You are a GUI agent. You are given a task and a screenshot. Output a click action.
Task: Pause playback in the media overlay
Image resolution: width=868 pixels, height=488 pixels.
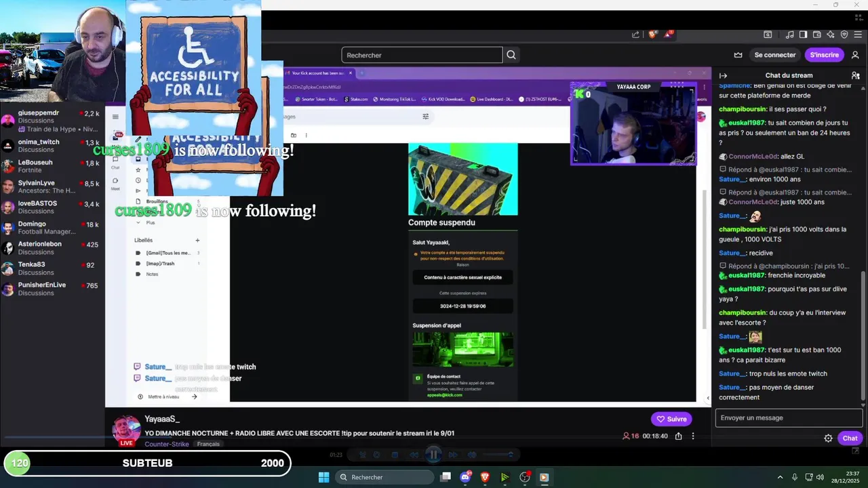(434, 454)
